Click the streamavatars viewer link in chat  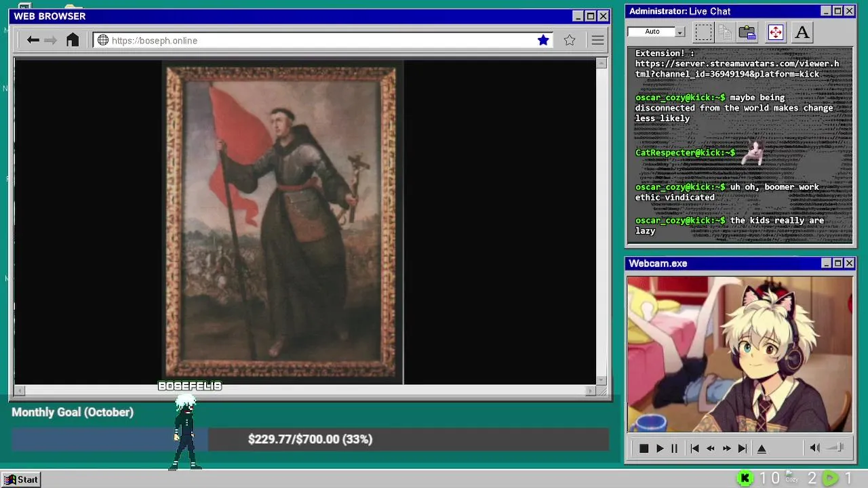click(x=737, y=68)
